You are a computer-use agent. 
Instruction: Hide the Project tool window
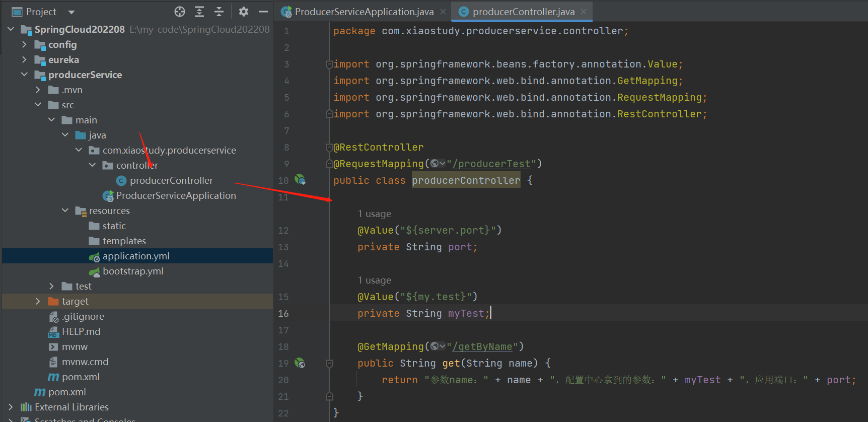[263, 12]
